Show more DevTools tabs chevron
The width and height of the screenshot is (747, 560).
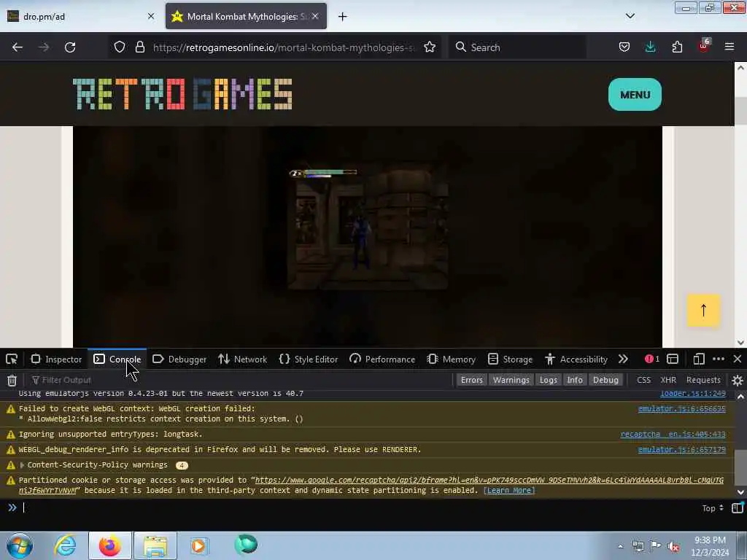(623, 359)
